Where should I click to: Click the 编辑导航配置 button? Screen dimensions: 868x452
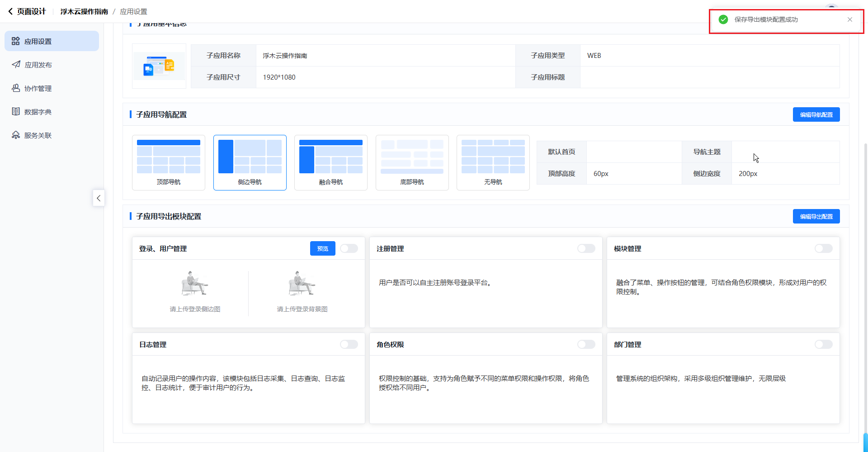coord(816,114)
